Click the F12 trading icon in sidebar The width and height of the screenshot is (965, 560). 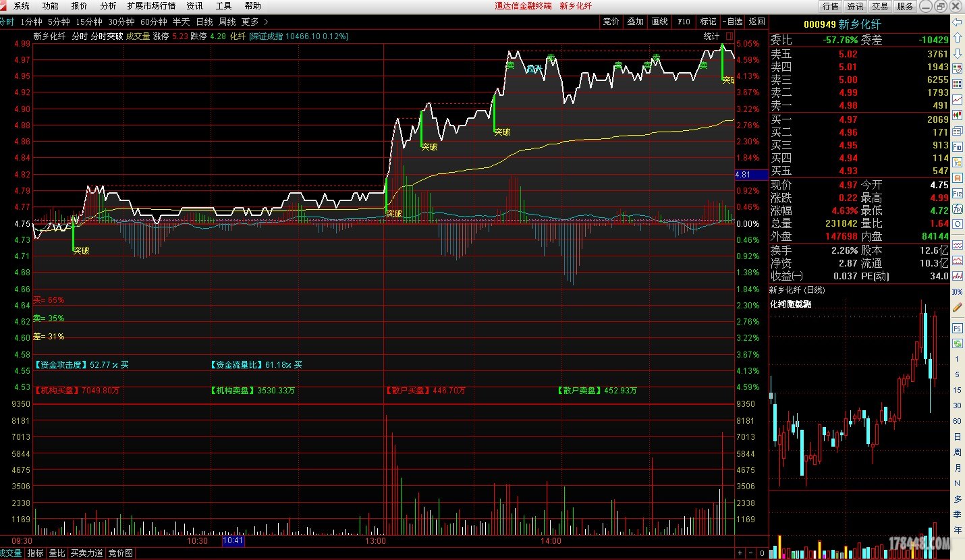pos(957,193)
